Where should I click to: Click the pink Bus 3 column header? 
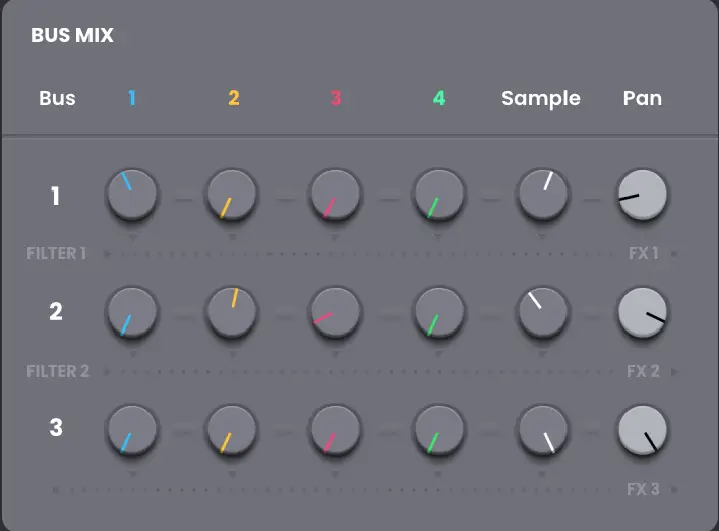(x=336, y=98)
